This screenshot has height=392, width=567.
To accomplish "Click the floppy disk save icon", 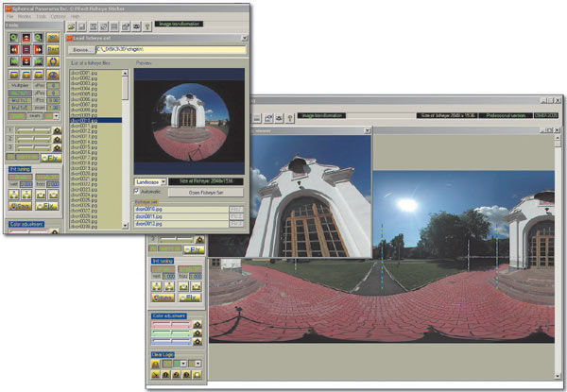I will tap(82, 26).
